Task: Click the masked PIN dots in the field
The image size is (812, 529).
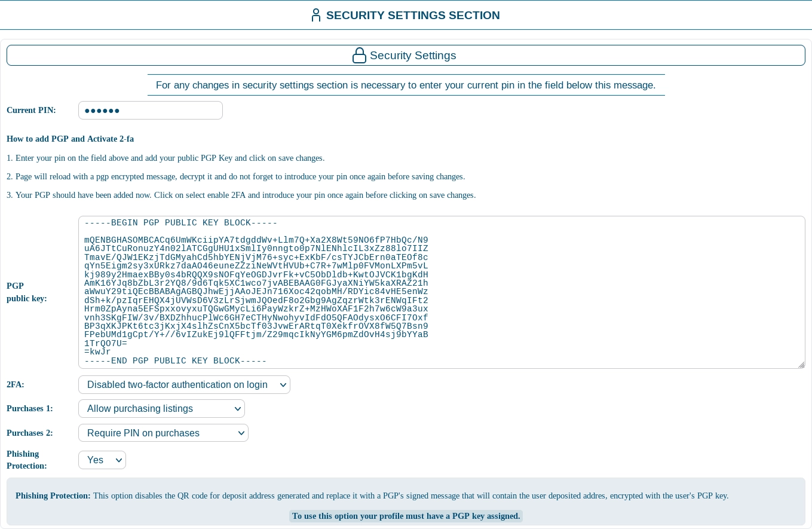Action: click(102, 111)
